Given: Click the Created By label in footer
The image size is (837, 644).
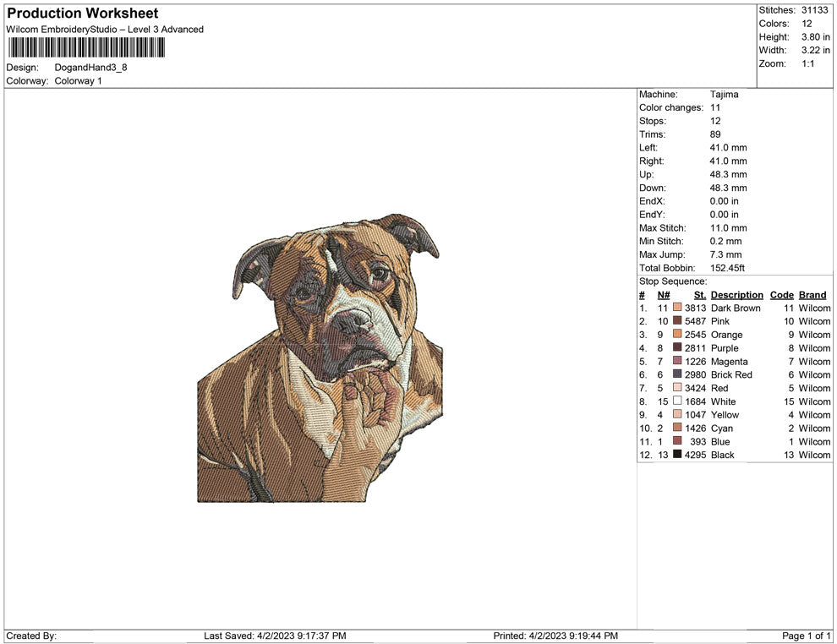Looking at the screenshot, I should [x=31, y=636].
